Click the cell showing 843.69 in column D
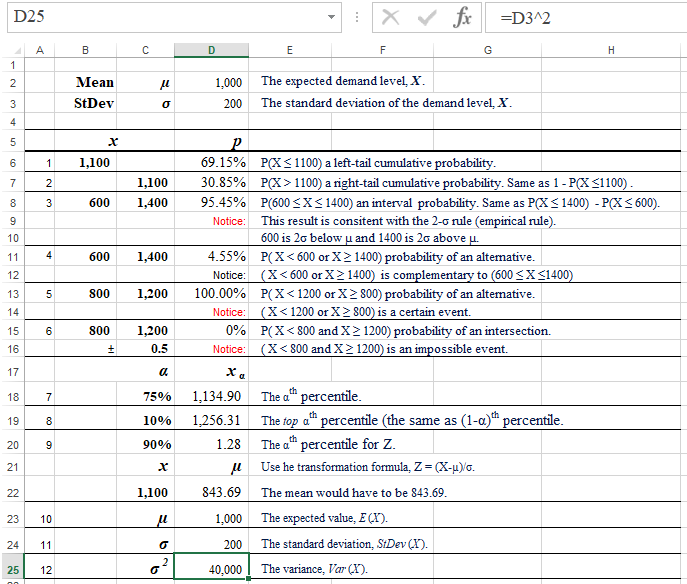 (x=211, y=492)
